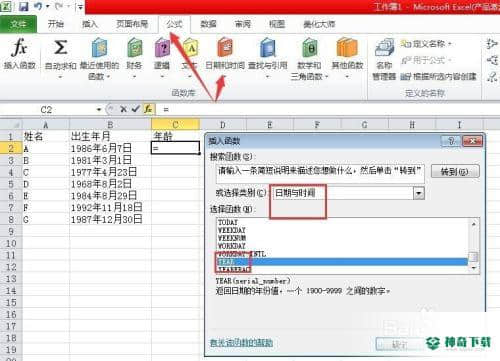Switch to the 公式 ribbon tab
This screenshot has width=500, height=361.
174,24
